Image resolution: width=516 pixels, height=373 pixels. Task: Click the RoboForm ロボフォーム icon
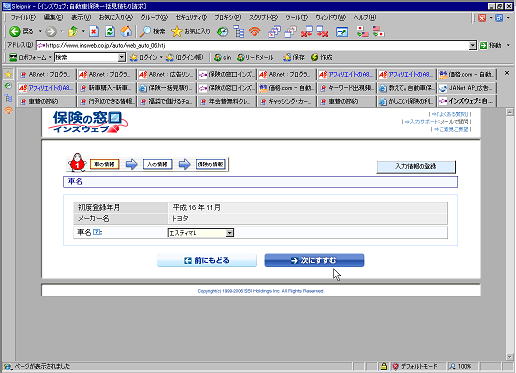coord(13,58)
